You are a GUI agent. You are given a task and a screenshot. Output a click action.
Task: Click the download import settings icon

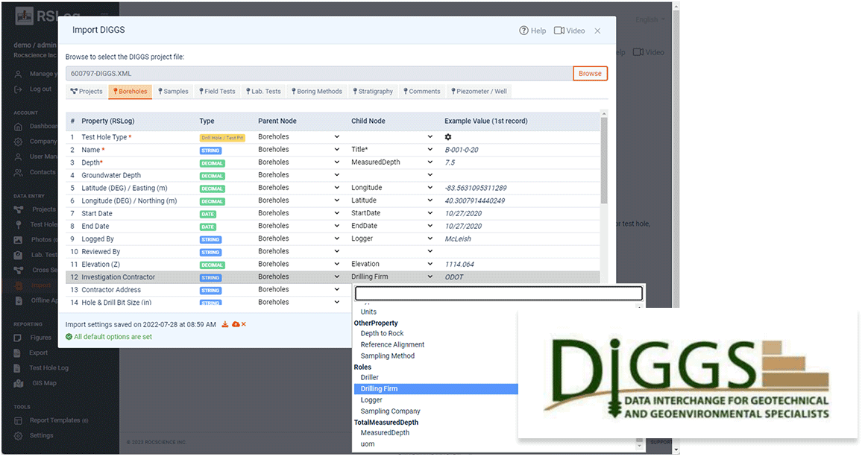click(x=225, y=324)
